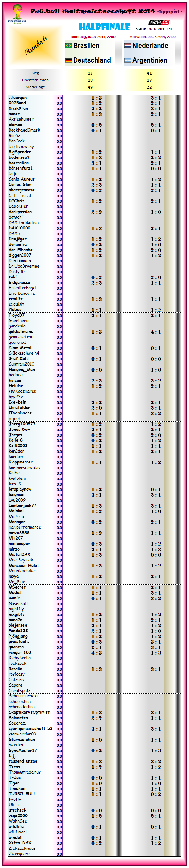This screenshot has width=189, height=868.
Task: Click the FIFA World Cup Brasil logo
Action: tap(17, 14)
